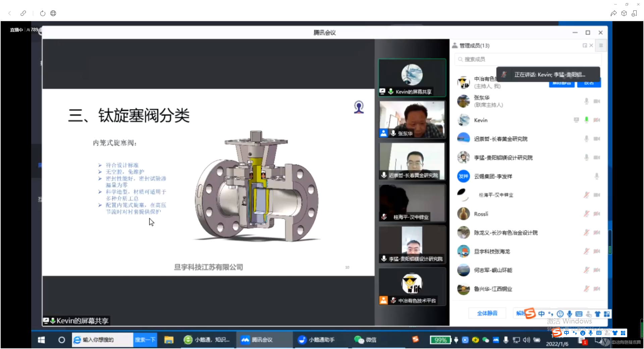The image size is (644, 349).
Task: Click the 输入你想搜的 taskbar search box
Action: pos(103,340)
